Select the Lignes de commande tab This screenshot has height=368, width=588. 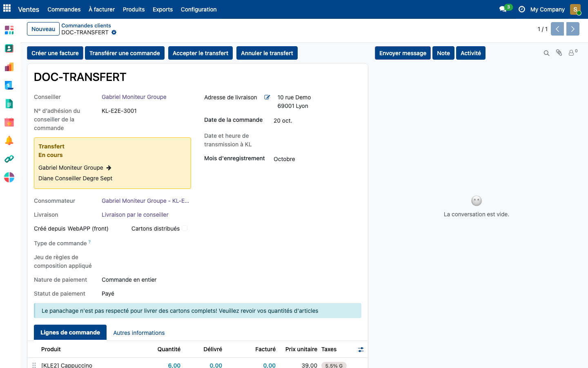pyautogui.click(x=70, y=332)
